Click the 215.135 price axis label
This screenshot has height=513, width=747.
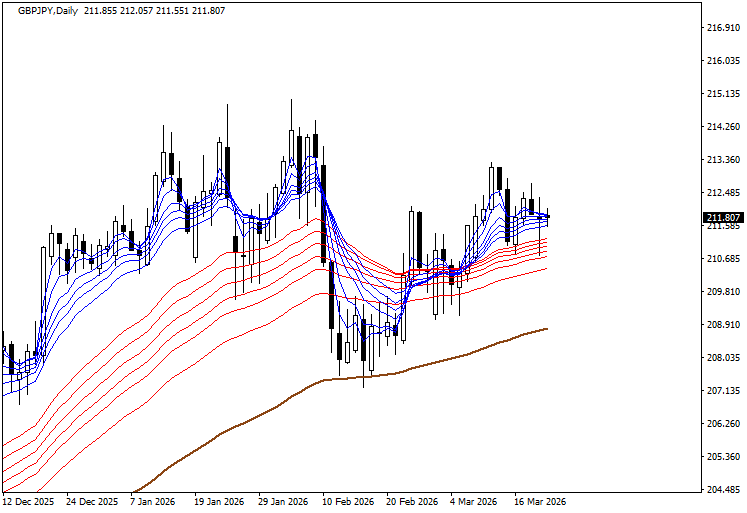[722, 94]
